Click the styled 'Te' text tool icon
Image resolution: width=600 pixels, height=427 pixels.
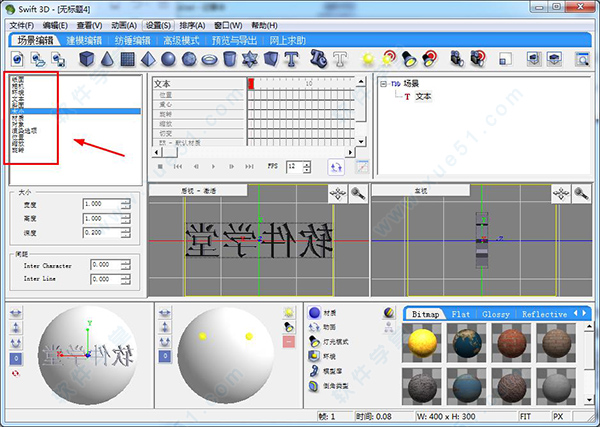[318, 59]
